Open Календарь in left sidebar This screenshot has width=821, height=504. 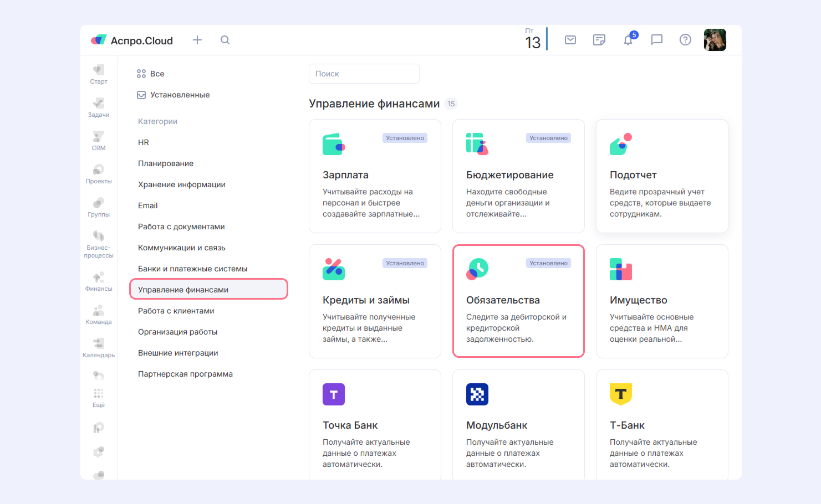[x=99, y=348]
